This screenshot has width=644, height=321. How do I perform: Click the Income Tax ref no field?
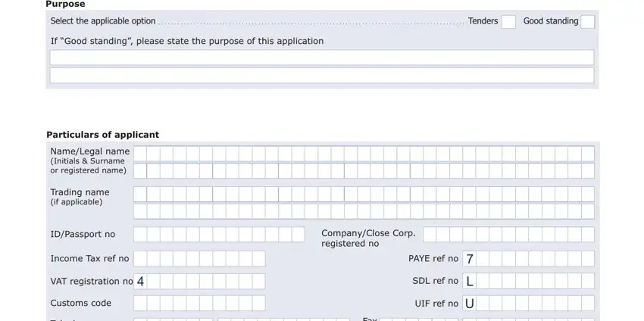[199, 259]
